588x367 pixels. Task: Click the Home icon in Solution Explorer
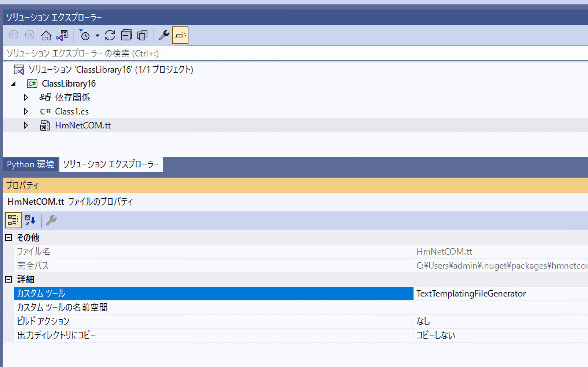coord(46,35)
